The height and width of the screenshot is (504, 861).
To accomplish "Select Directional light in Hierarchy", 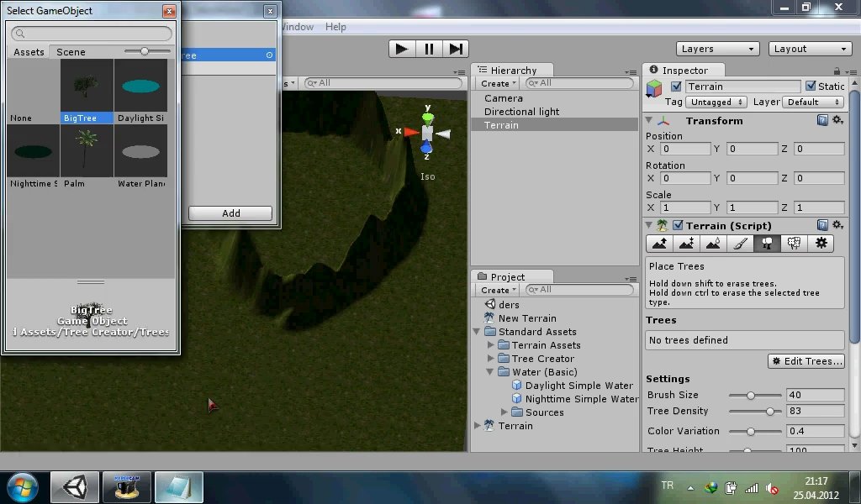I will click(x=521, y=112).
